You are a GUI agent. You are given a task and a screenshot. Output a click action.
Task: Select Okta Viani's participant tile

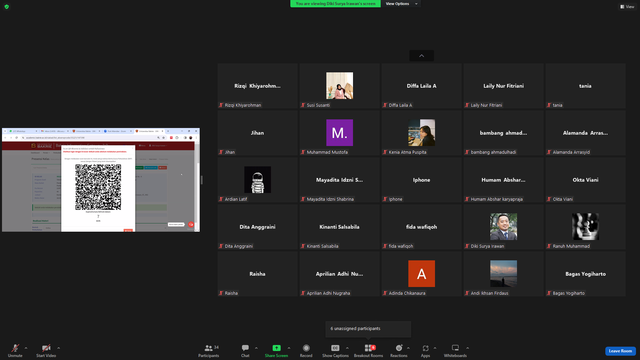tap(586, 180)
